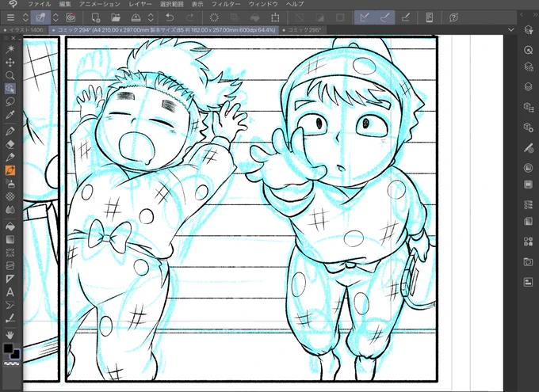539x392 pixels.
Task: Open the レイヤー menu
Action: 140,4
